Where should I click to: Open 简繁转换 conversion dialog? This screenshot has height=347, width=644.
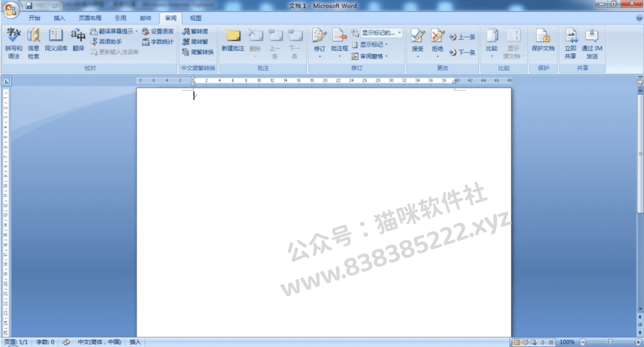tap(198, 52)
